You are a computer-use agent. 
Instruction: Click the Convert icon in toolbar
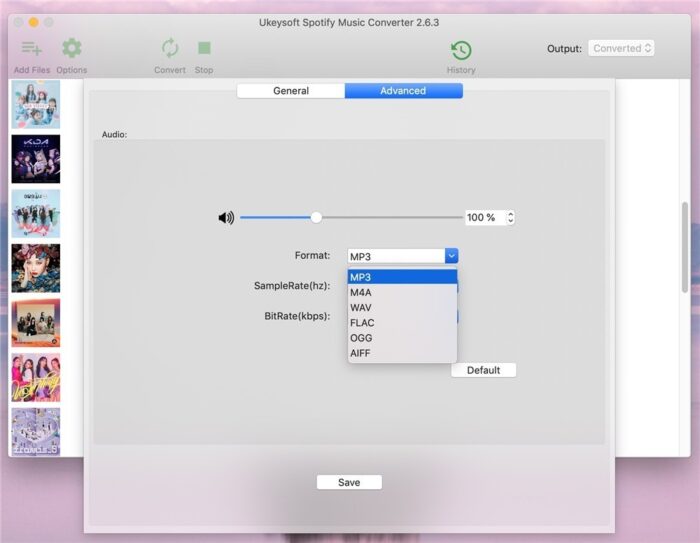(170, 49)
